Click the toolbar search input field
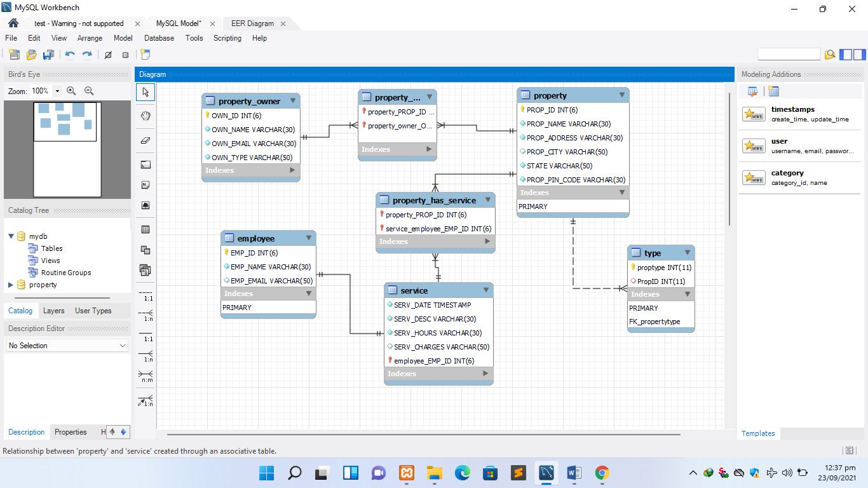 (789, 55)
